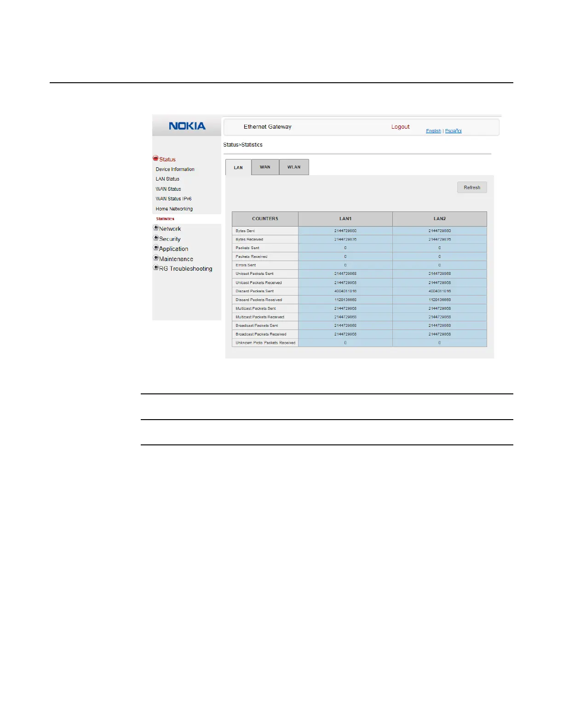Select the Discard Packets Sent row label

pos(254,291)
